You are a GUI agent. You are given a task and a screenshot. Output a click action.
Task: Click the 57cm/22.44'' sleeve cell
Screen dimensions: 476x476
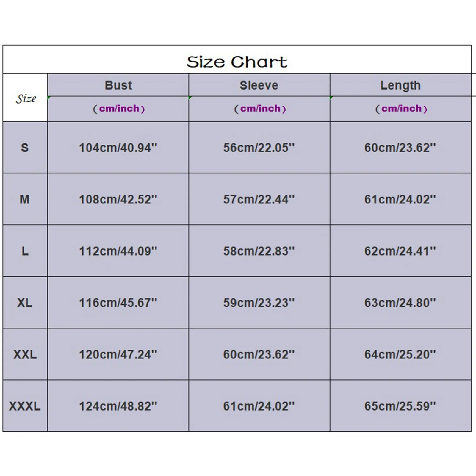259,199
